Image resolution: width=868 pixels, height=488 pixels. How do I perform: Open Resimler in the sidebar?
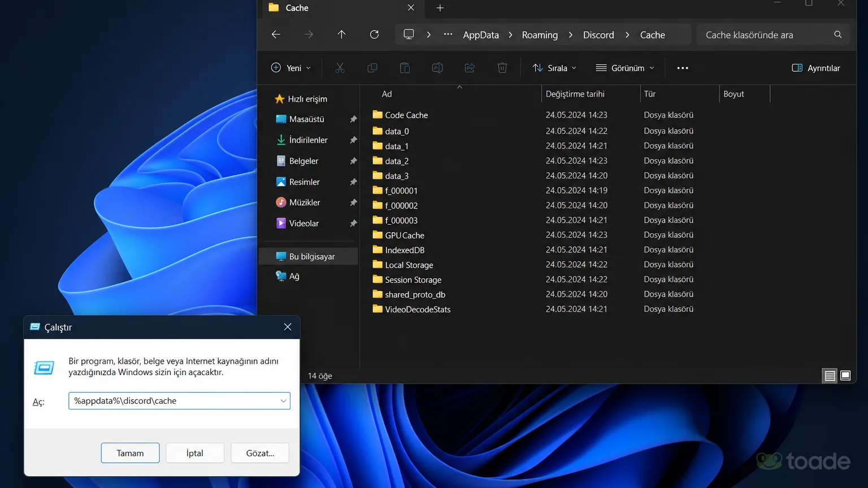[305, 182]
